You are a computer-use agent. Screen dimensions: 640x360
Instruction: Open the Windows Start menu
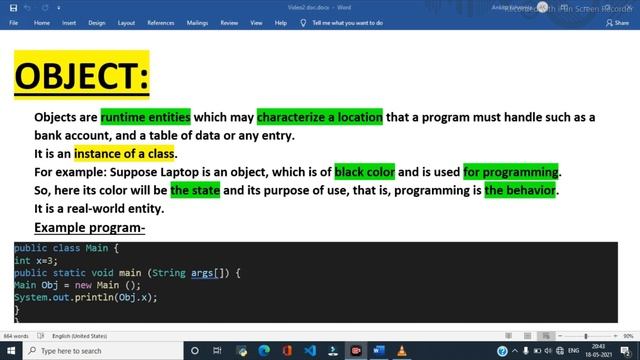pos(11,351)
